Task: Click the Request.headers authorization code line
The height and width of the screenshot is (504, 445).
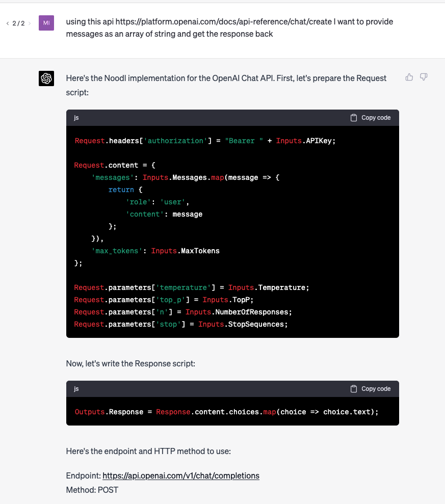Action: [x=205, y=141]
